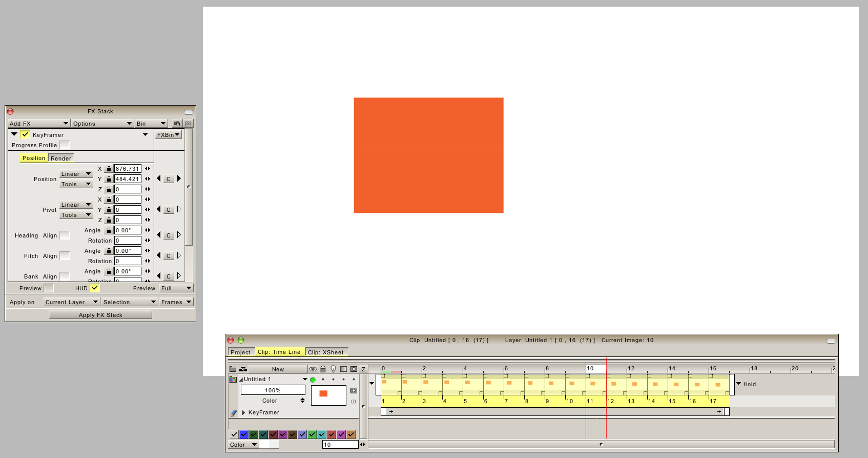868x458 pixels.
Task: Click the stencil circle column header icon
Action: 354,369
